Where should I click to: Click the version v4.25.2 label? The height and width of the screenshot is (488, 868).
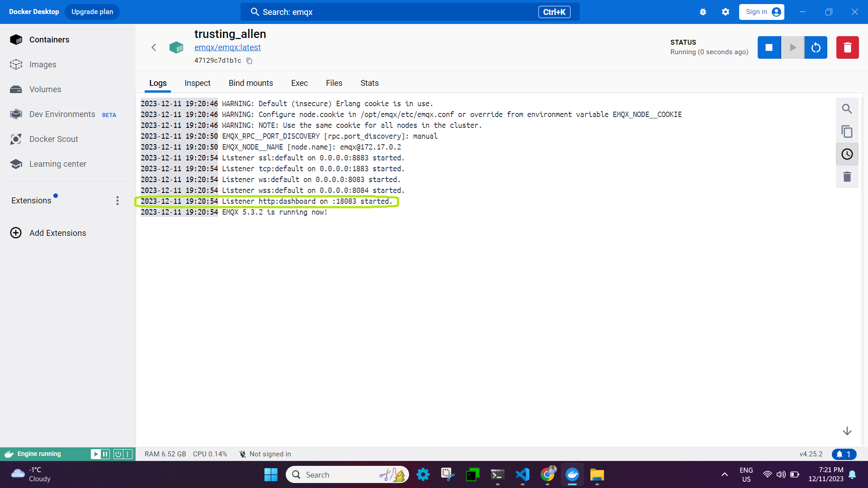click(811, 454)
